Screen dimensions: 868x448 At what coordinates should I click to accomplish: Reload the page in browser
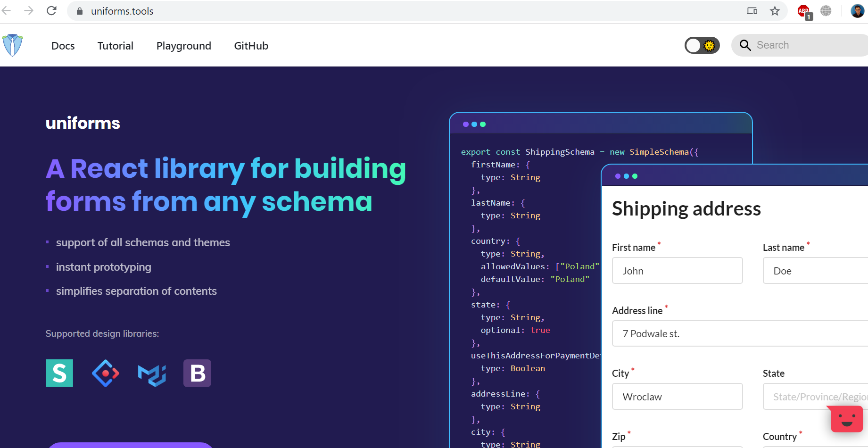[x=52, y=11]
